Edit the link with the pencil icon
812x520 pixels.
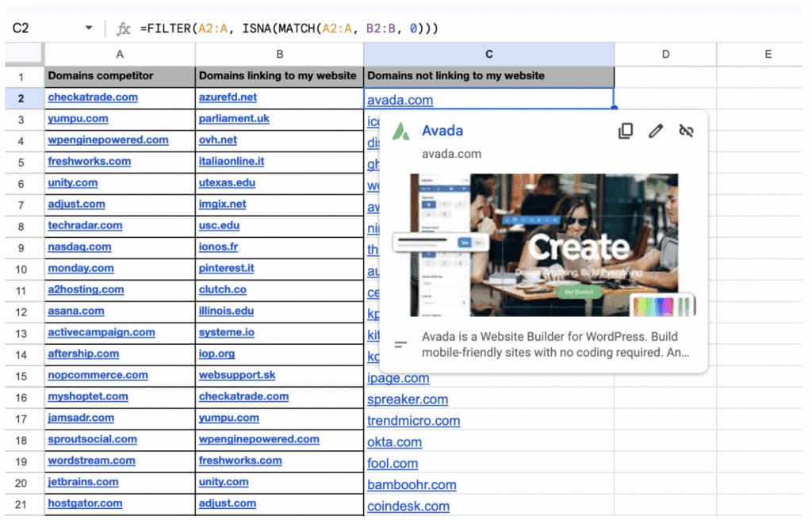(656, 131)
